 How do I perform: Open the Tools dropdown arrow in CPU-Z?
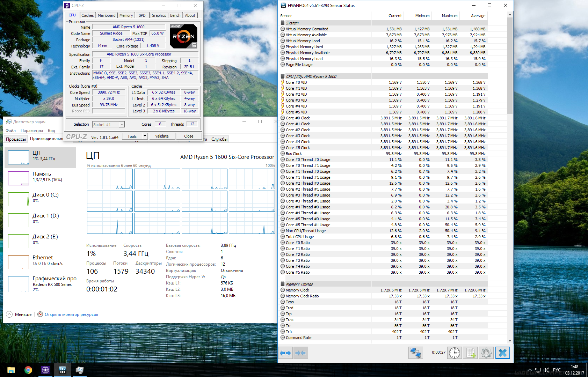tap(145, 136)
